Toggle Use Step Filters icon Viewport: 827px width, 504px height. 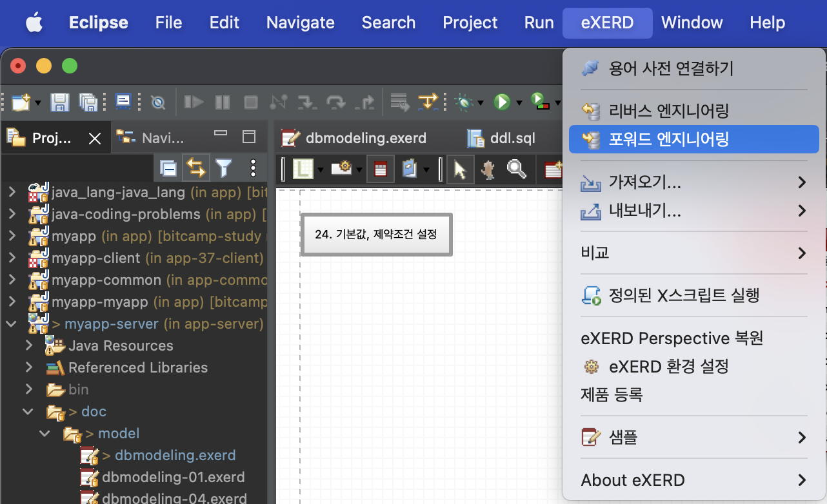click(428, 102)
